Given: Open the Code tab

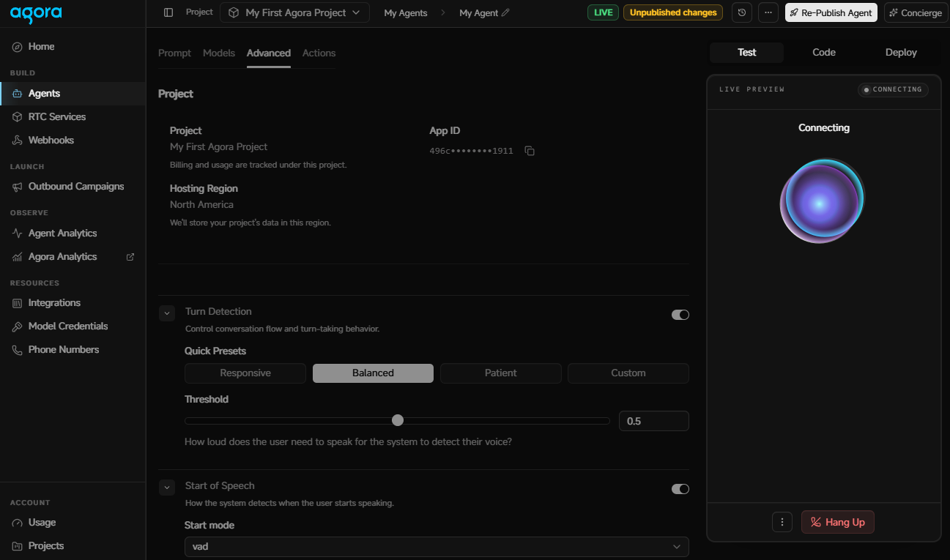Looking at the screenshot, I should point(824,53).
